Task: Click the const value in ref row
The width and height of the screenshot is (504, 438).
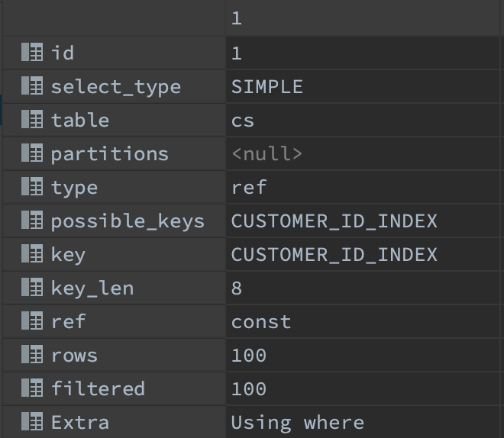Action: coord(261,322)
